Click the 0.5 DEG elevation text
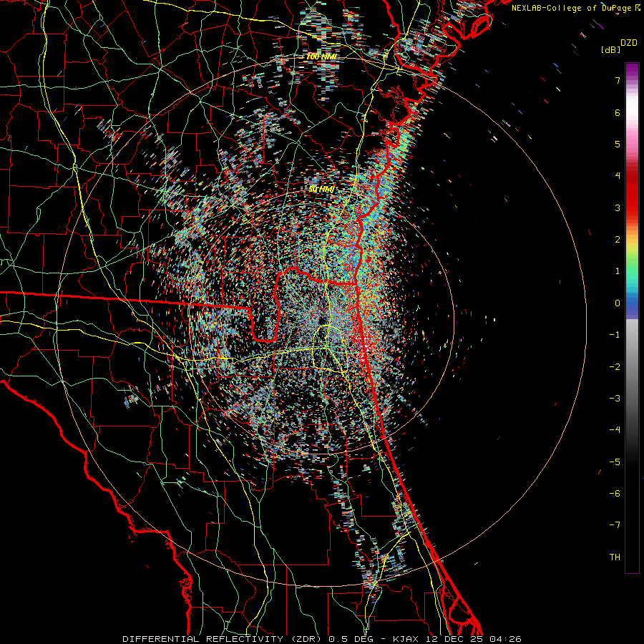The width and height of the screenshot is (644, 644). [x=351, y=639]
